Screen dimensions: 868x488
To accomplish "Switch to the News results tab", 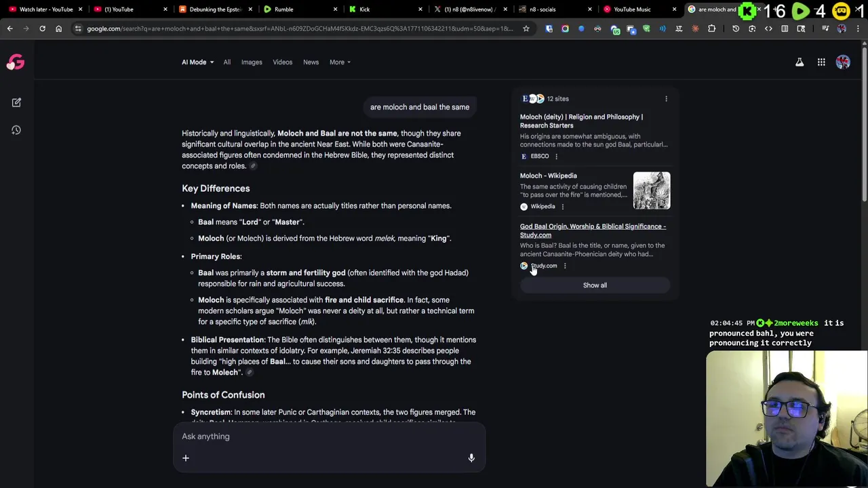I will pos(311,62).
